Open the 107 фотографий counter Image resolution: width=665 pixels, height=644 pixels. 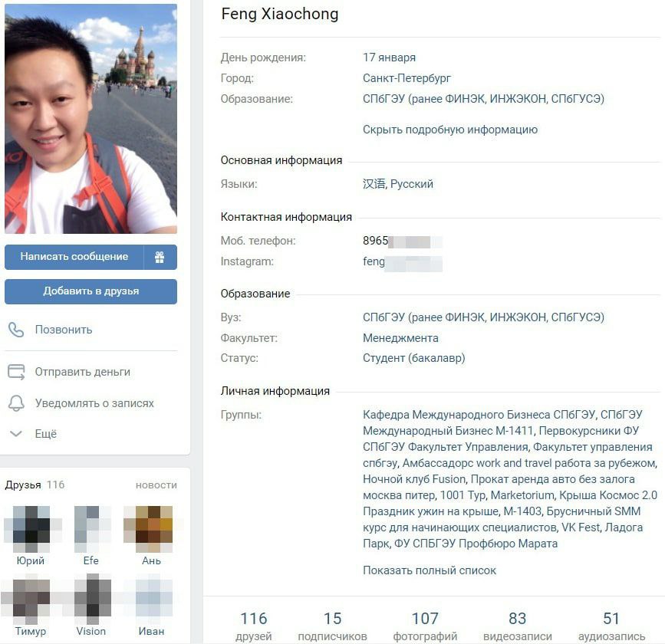[x=425, y=626]
